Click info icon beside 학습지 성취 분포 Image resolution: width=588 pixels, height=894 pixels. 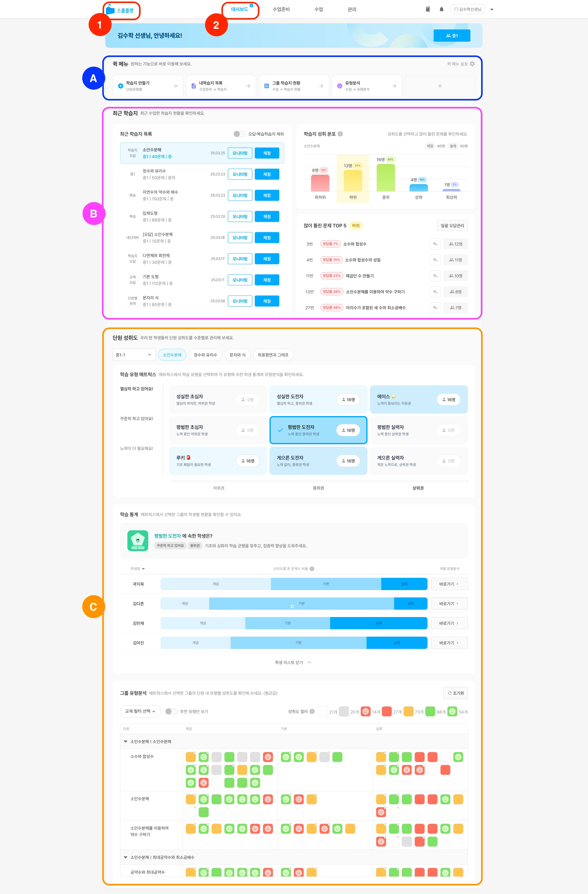[x=340, y=134]
